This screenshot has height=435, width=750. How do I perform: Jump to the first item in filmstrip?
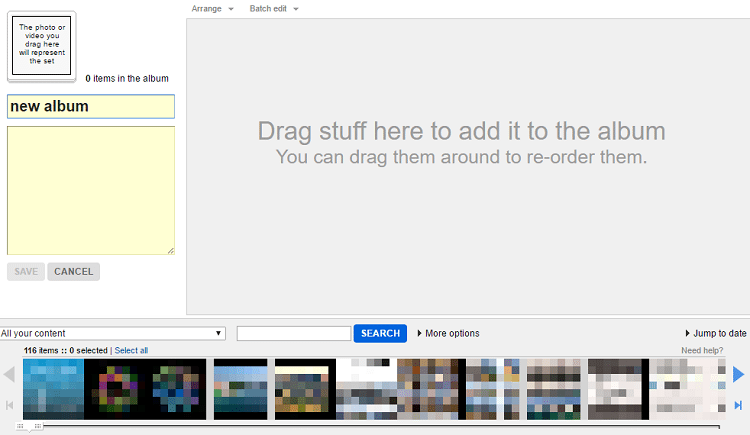[9, 405]
